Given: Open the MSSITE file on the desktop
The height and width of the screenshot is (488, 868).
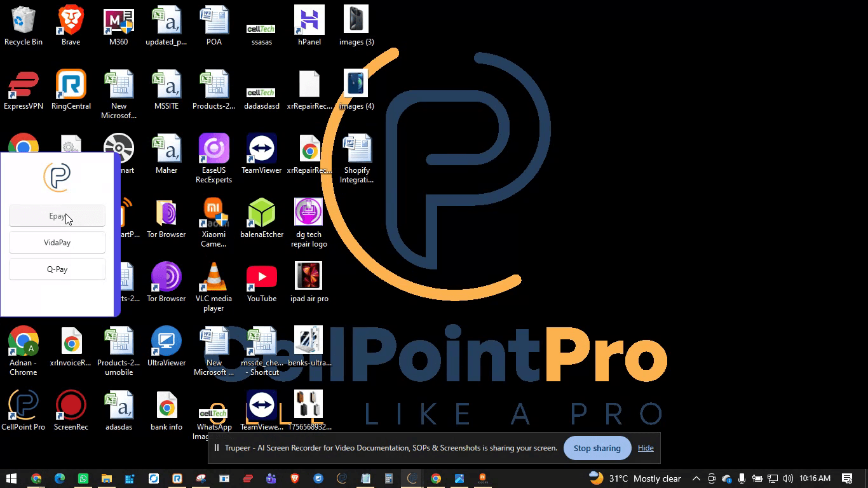Looking at the screenshot, I should click(166, 90).
